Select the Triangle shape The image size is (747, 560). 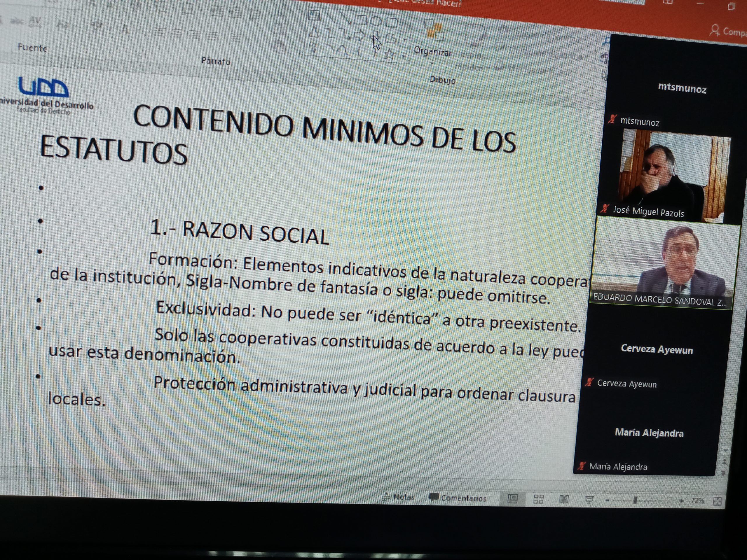[313, 32]
